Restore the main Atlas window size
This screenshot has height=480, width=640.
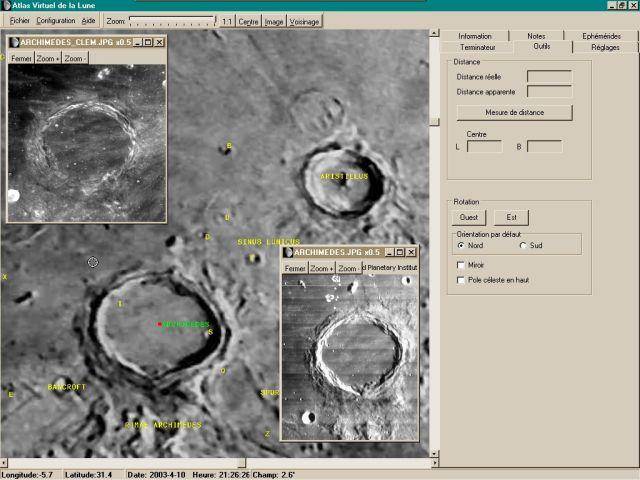[622, 5]
